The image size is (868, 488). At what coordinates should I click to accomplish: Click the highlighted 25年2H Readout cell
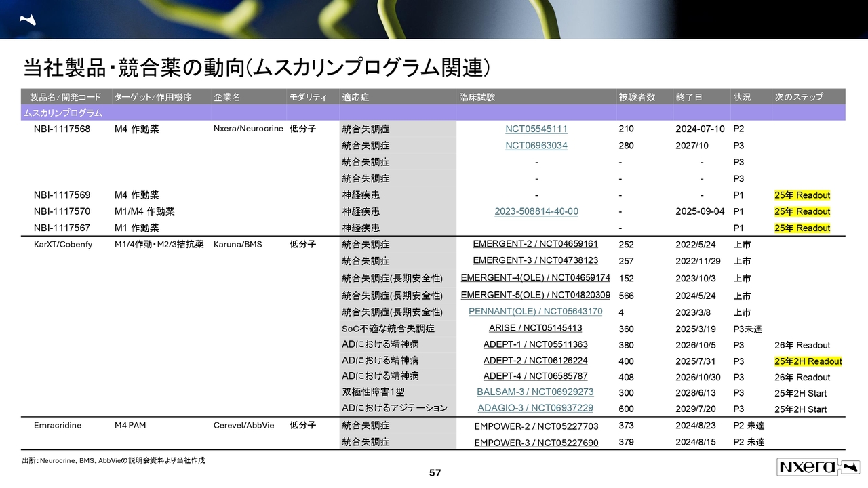click(x=808, y=361)
